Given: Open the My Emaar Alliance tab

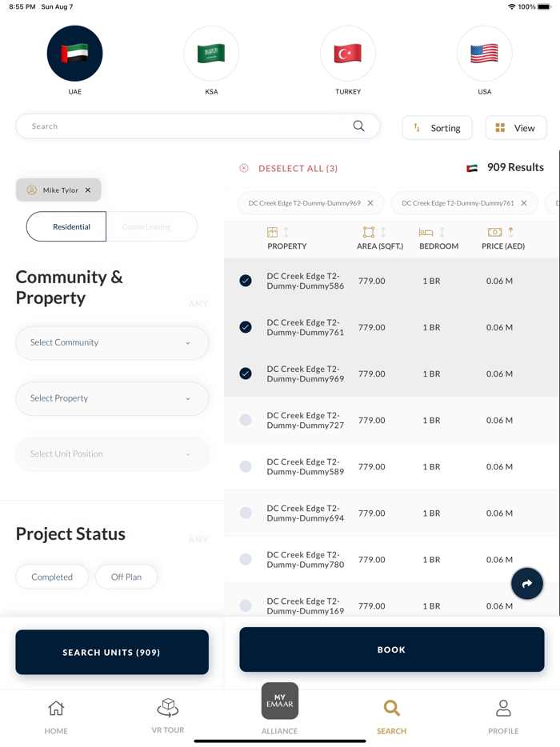Looking at the screenshot, I should click(x=280, y=709).
